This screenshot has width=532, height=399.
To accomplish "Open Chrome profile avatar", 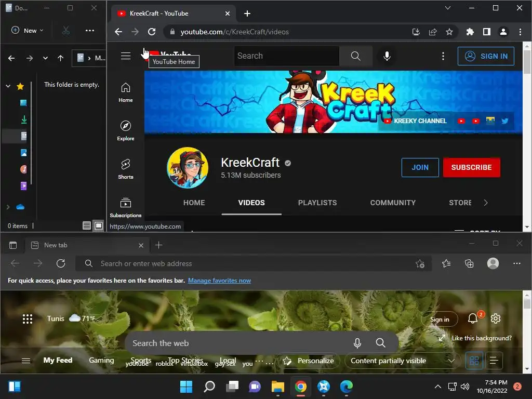I will coord(503,32).
